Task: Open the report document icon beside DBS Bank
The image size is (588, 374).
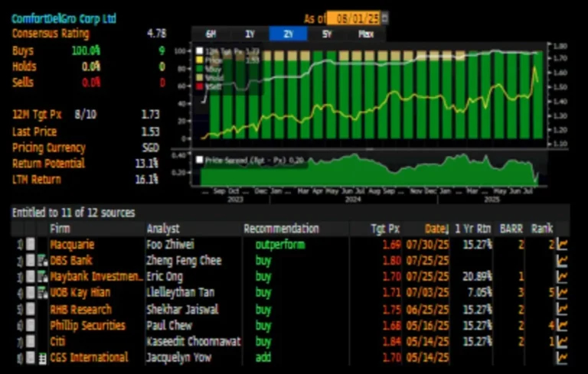Action: (x=42, y=261)
